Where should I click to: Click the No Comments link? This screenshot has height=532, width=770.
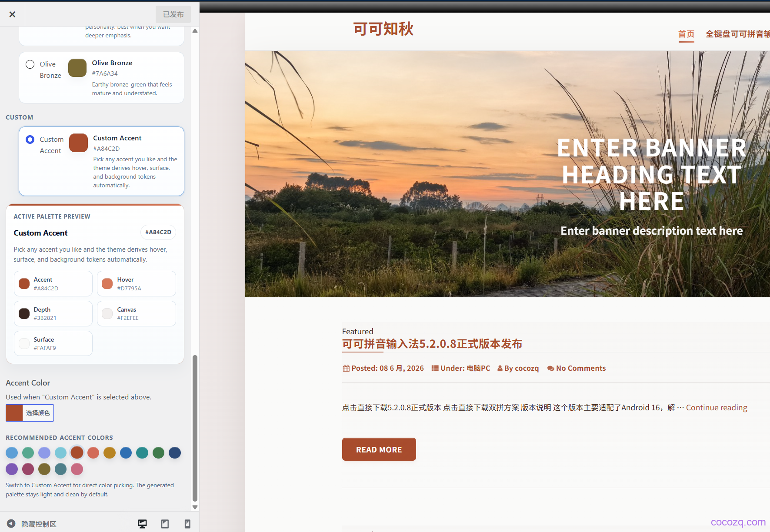(581, 368)
